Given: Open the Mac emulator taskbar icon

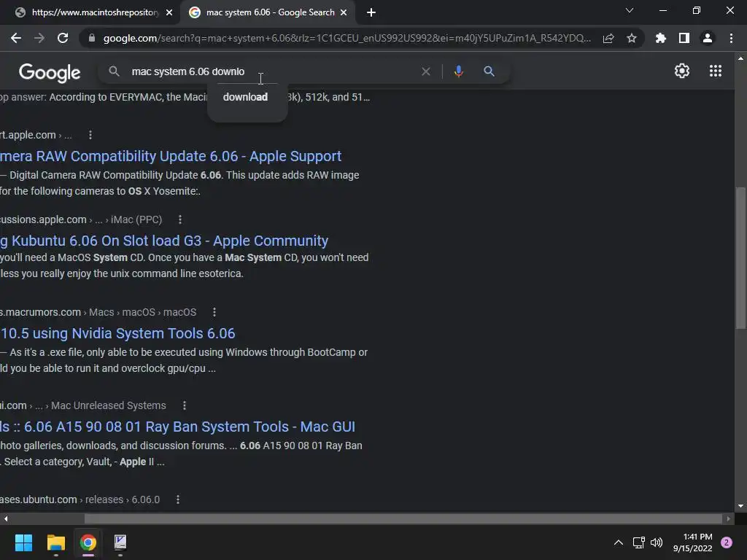Looking at the screenshot, I should [x=120, y=542].
